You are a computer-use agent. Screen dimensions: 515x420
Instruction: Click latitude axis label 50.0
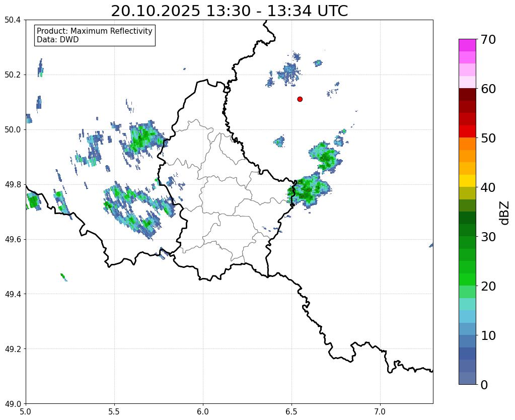click(x=13, y=129)
